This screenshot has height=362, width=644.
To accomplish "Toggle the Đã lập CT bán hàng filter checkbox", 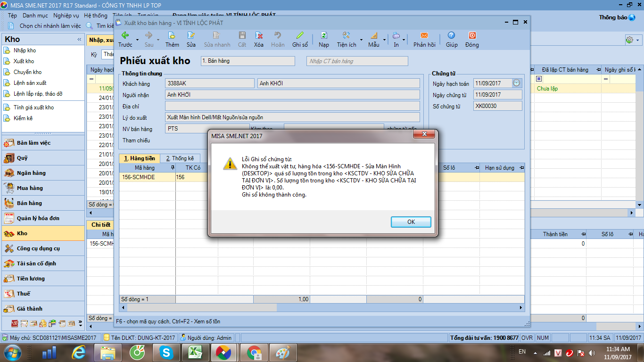I will (539, 79).
